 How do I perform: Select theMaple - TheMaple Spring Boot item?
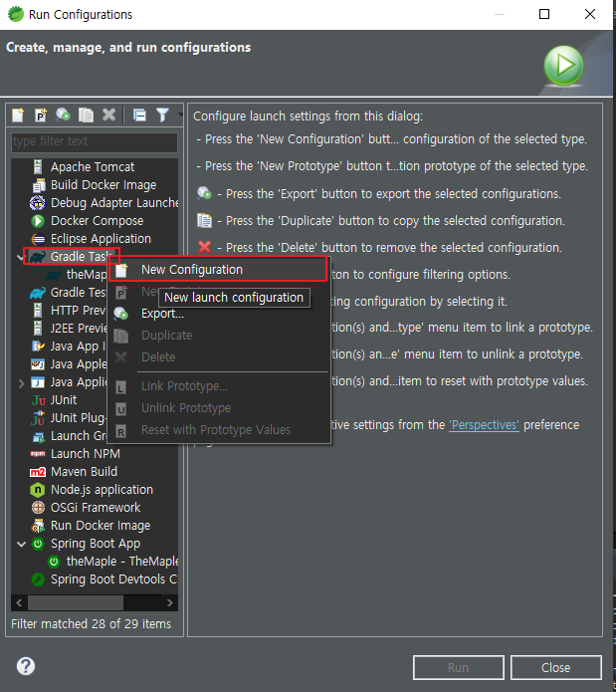pos(112,562)
